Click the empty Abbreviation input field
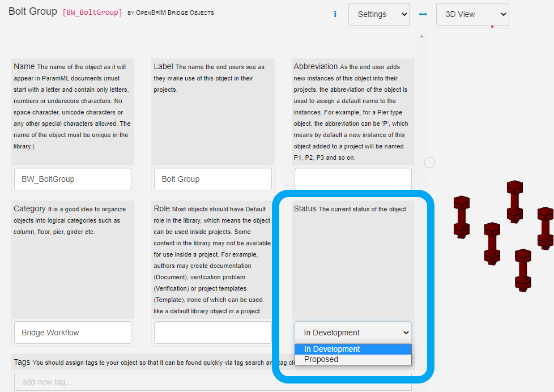The image size is (554, 392). (352, 179)
